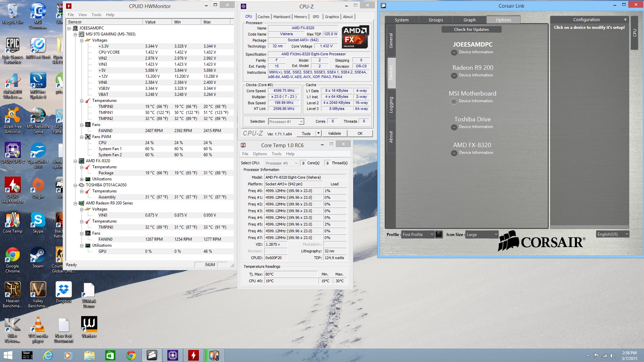Open CPU-Z Tools dropdown arrow
Image resolution: width=644 pixels, height=362 pixels.
click(318, 133)
